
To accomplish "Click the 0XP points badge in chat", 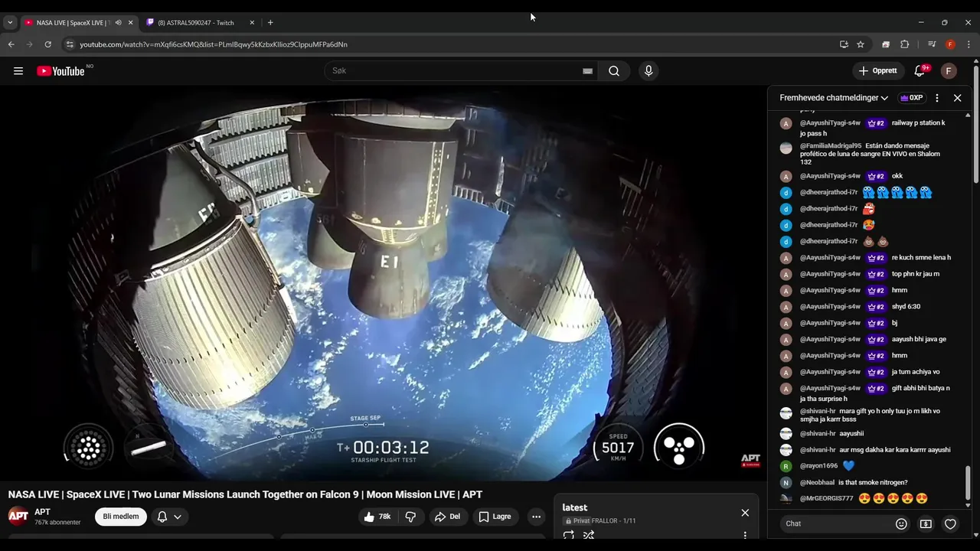I will coord(911,98).
